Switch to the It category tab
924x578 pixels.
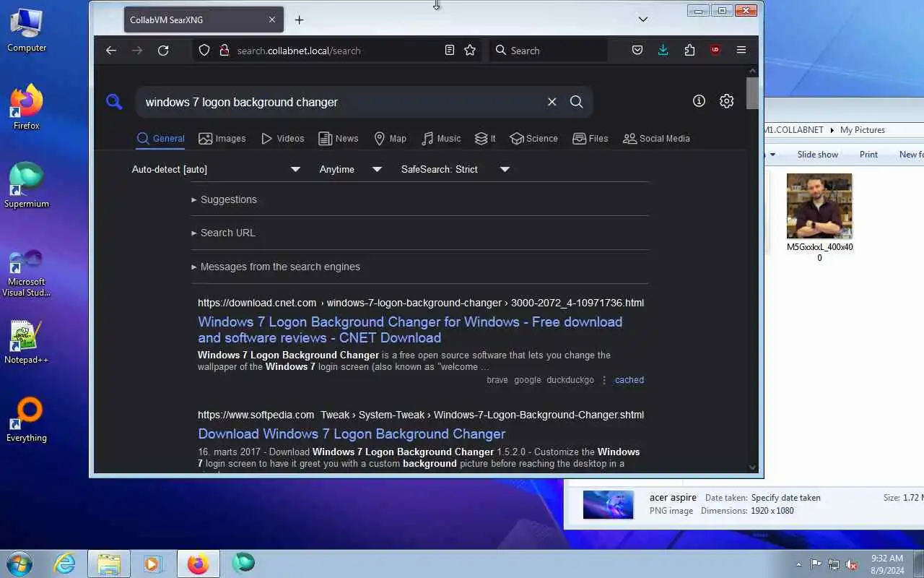pyautogui.click(x=485, y=139)
